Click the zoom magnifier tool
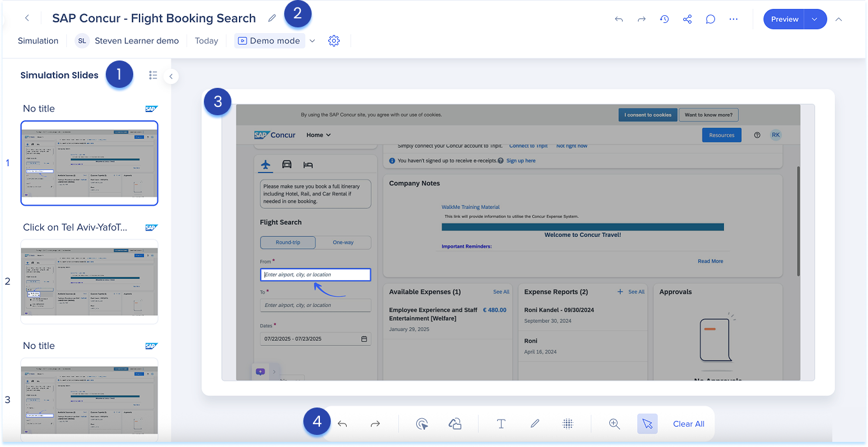The width and height of the screenshot is (868, 447). click(x=614, y=424)
